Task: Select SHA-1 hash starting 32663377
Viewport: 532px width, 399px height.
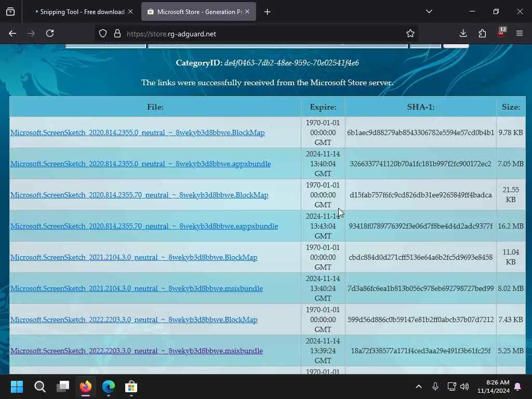Action: tap(420, 164)
